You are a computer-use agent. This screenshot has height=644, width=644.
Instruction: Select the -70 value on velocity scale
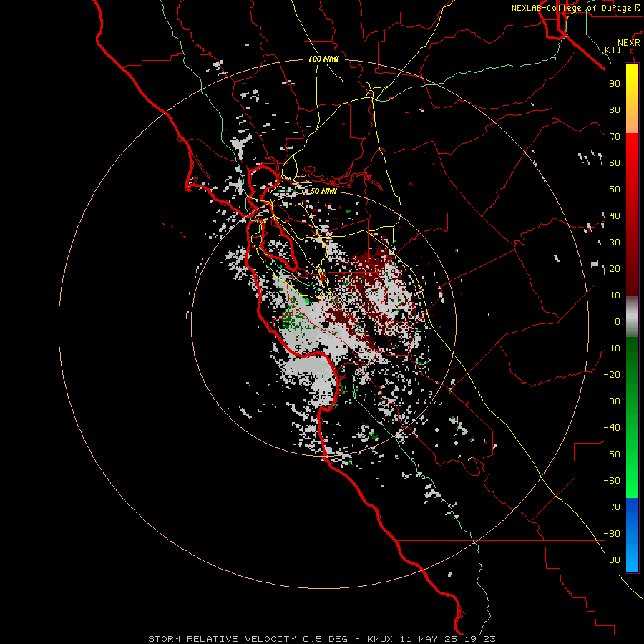pyautogui.click(x=612, y=507)
